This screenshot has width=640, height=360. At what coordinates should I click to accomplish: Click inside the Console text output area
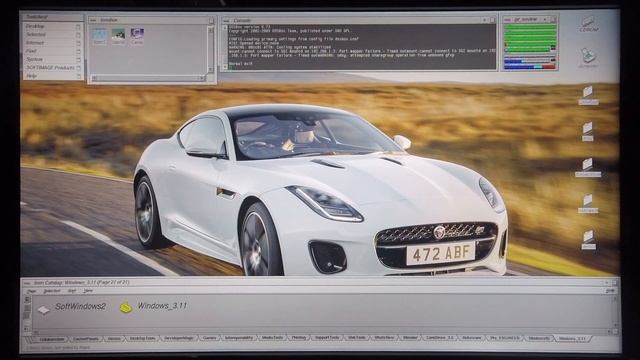(362, 47)
